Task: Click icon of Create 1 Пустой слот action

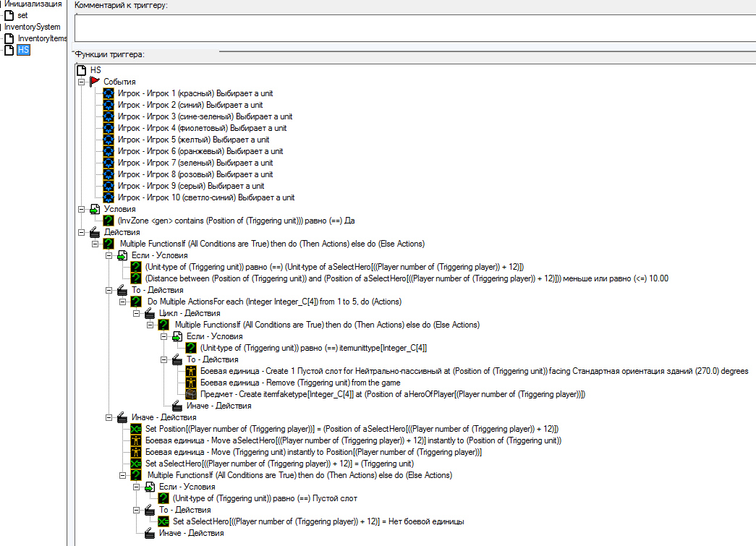Action: 191,371
